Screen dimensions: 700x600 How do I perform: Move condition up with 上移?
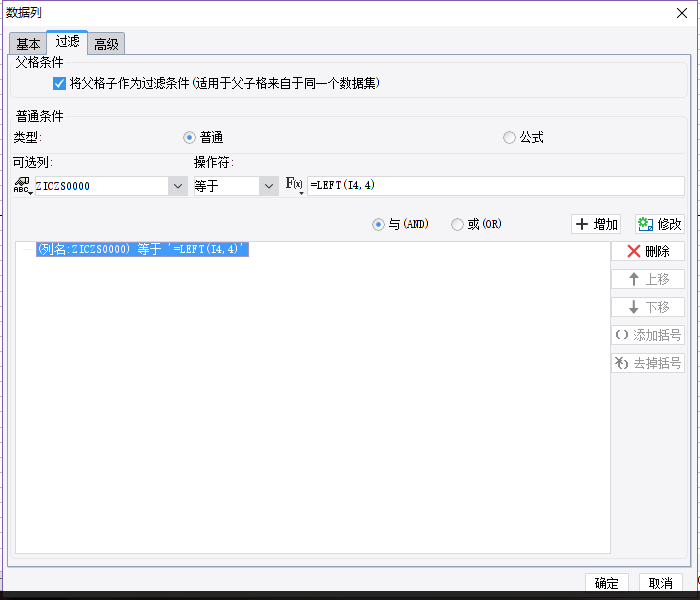point(648,279)
